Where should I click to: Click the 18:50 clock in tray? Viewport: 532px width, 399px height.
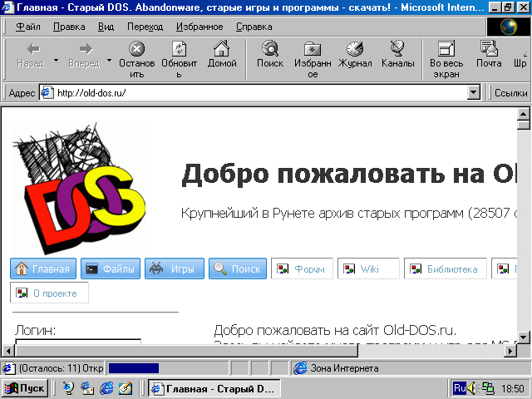pos(513,388)
